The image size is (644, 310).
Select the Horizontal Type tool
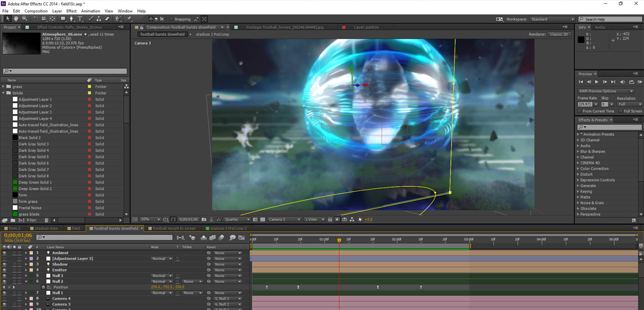coord(80,19)
